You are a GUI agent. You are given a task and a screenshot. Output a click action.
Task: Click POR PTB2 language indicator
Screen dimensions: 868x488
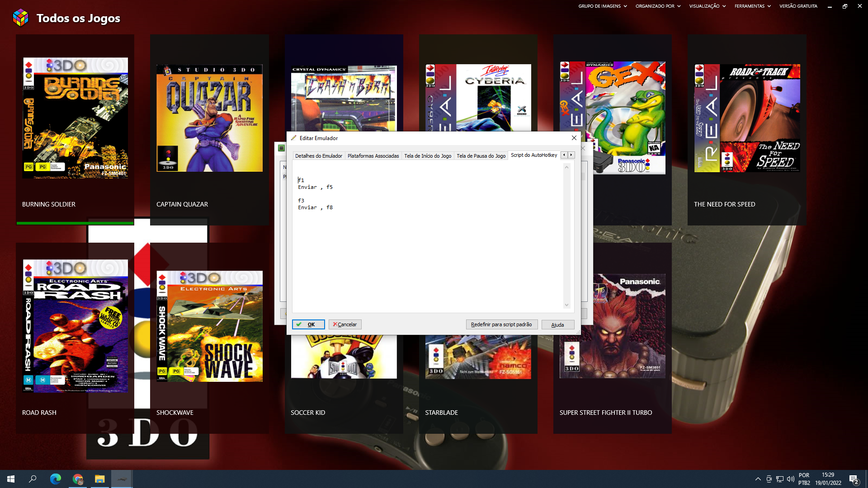click(804, 479)
